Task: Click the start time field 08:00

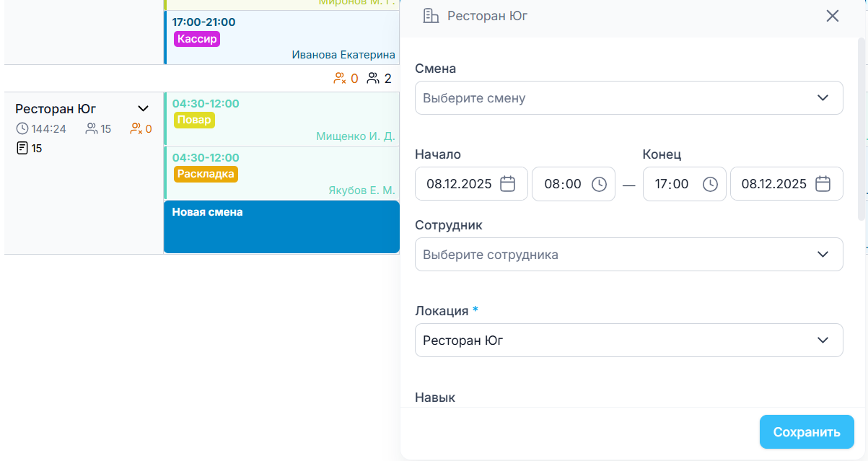Action: (x=563, y=184)
